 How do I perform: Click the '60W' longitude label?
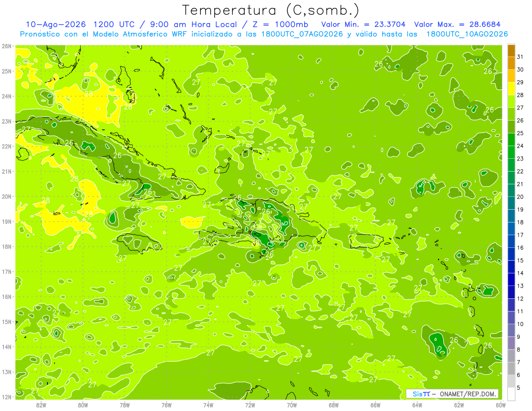(x=501, y=405)
